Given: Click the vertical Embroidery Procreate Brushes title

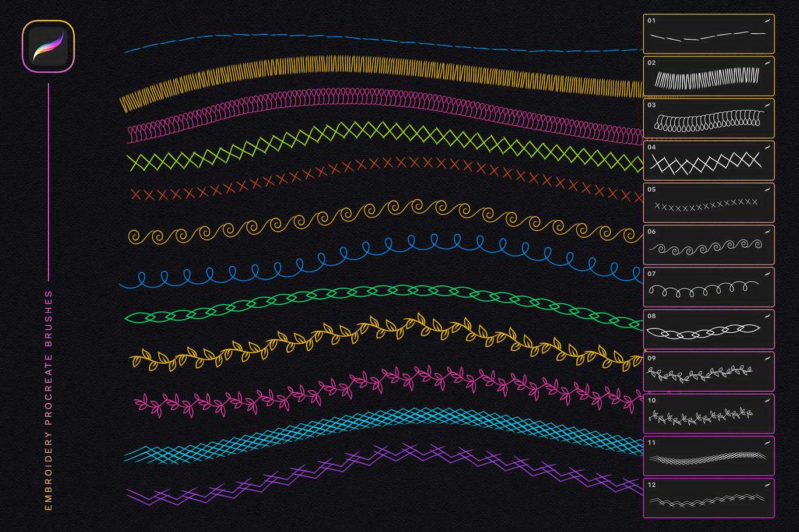Looking at the screenshot, I should pyautogui.click(x=48, y=401).
